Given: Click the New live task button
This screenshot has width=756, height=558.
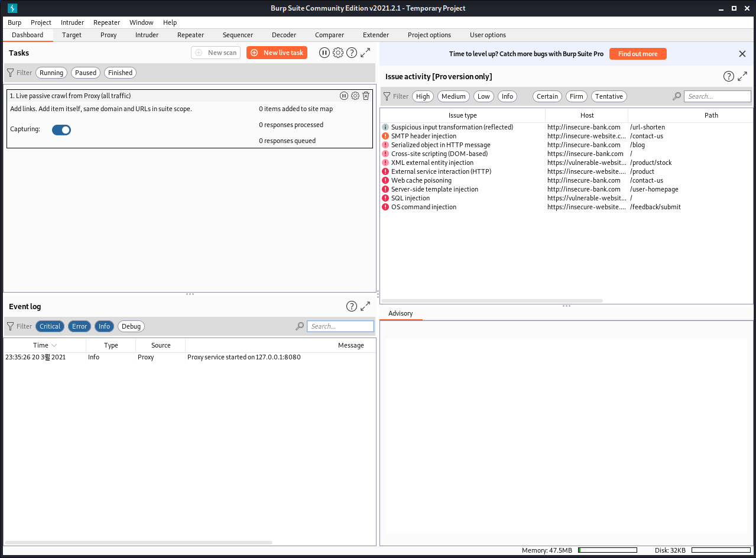Looking at the screenshot, I should [x=277, y=53].
